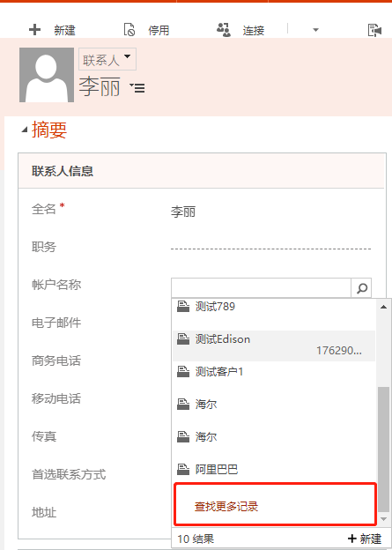Click the magnifier lookup icon in 帐户名称

click(361, 288)
